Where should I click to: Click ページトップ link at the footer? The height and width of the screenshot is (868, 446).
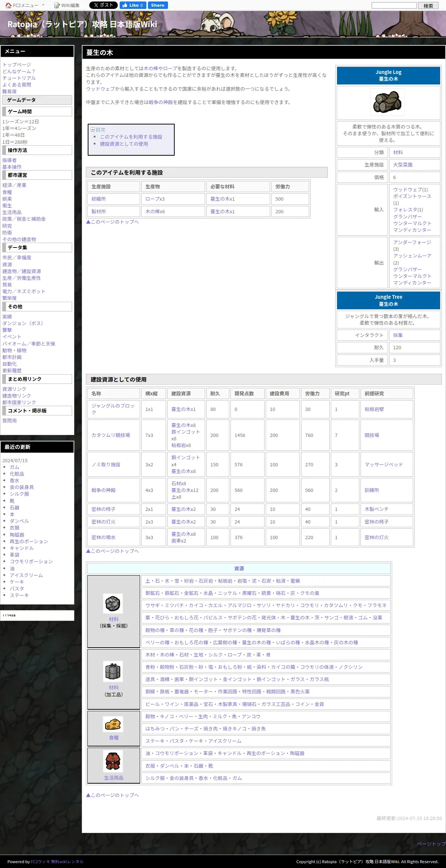[x=431, y=844]
